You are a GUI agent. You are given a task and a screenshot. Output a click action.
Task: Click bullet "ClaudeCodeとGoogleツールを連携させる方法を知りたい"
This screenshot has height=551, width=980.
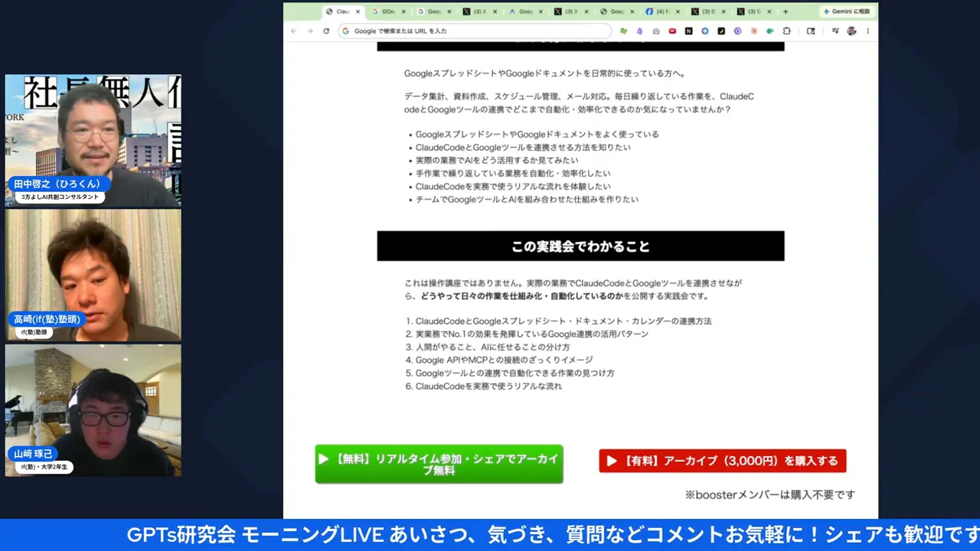pyautogui.click(x=523, y=147)
